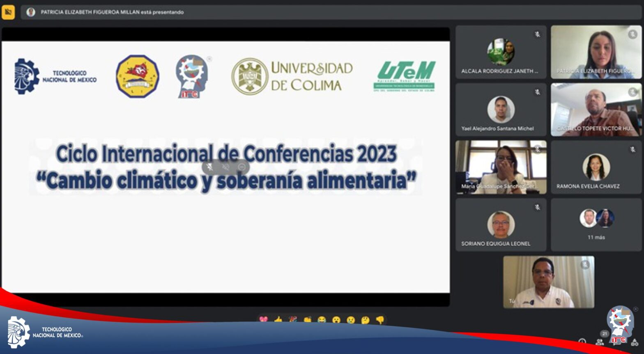644x354 pixels.
Task: Click the minimize circle icon on the presentation overlay
Action: pos(242,167)
